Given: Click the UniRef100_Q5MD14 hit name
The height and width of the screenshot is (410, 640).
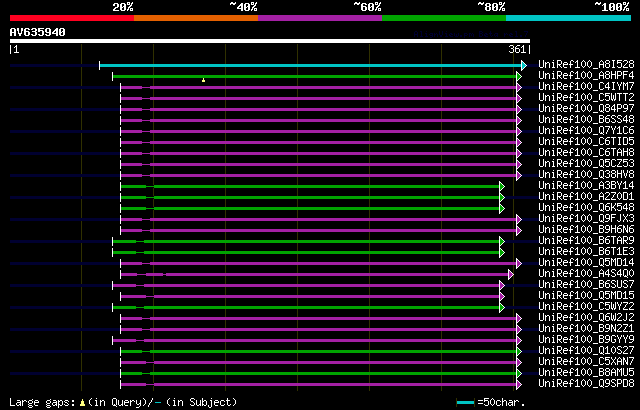Looking at the screenshot, I should (x=586, y=263).
